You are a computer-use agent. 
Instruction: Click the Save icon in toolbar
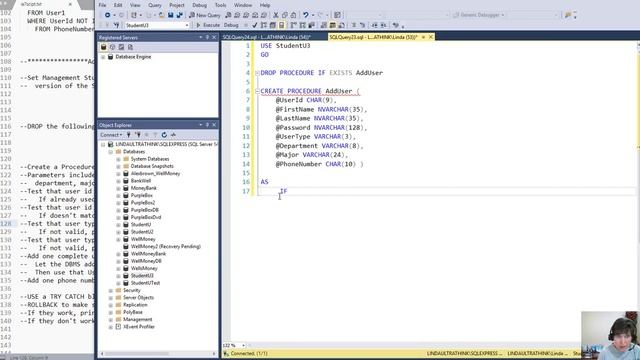point(171,15)
